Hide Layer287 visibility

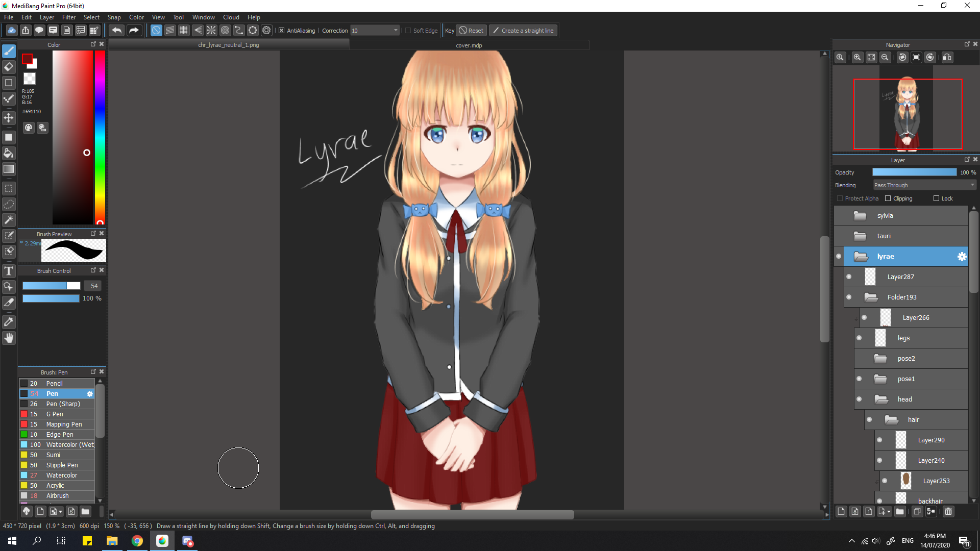(849, 277)
